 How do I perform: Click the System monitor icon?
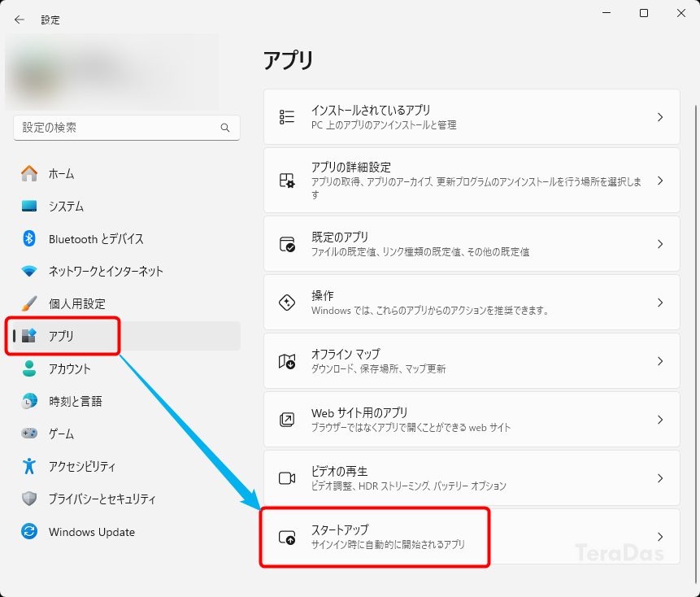(x=29, y=207)
